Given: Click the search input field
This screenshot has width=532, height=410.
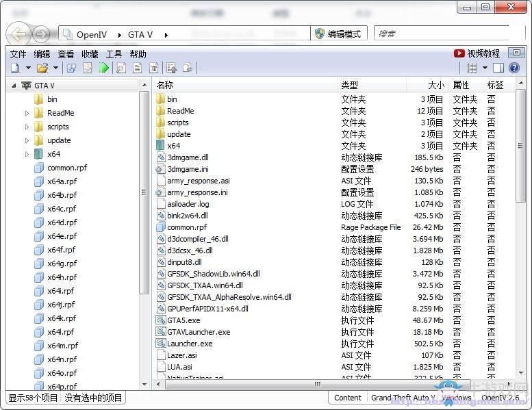Looking at the screenshot, I should pyautogui.click(x=442, y=34).
